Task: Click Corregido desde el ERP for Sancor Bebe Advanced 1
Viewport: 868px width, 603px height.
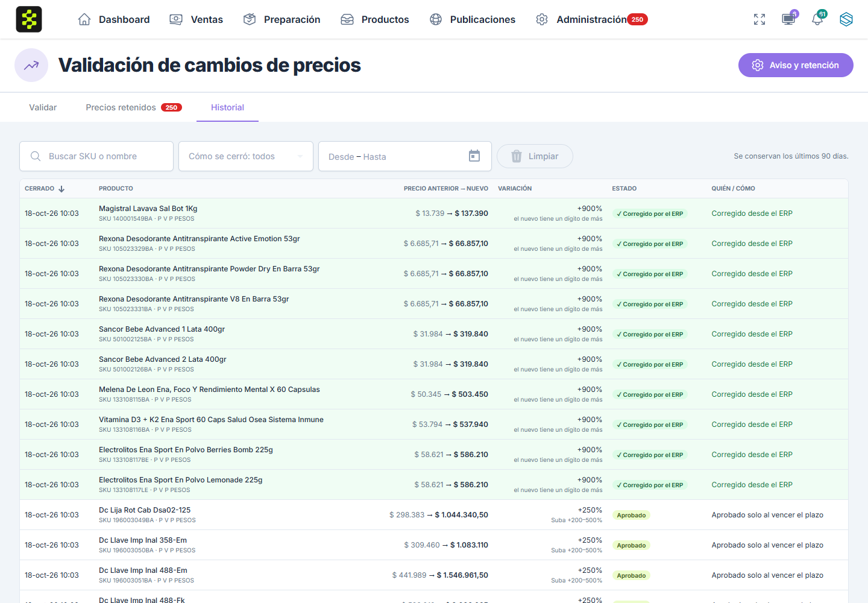Action: (752, 334)
